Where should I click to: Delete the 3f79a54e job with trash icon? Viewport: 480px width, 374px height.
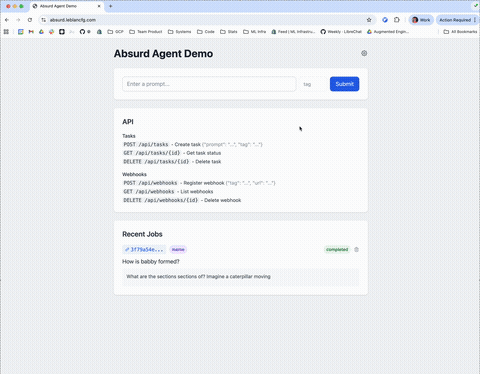tap(356, 250)
